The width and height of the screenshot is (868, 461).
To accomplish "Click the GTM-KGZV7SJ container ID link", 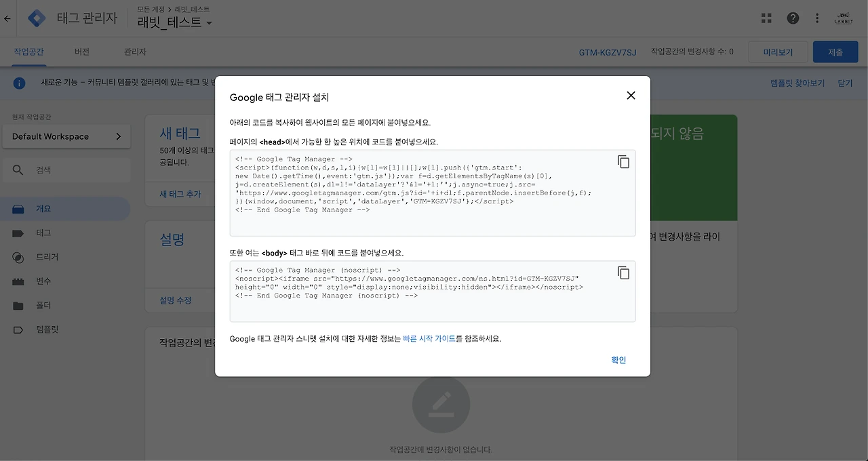I will click(608, 52).
